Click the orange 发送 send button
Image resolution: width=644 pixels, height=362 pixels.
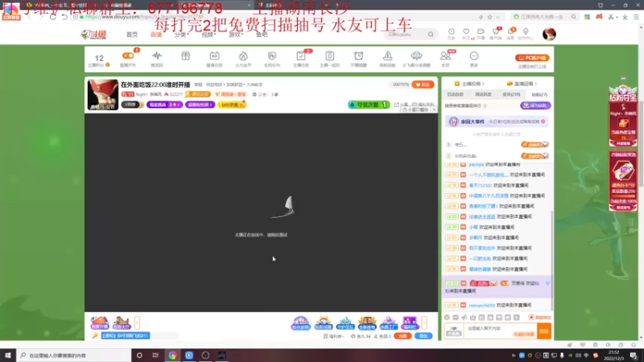tap(544, 331)
